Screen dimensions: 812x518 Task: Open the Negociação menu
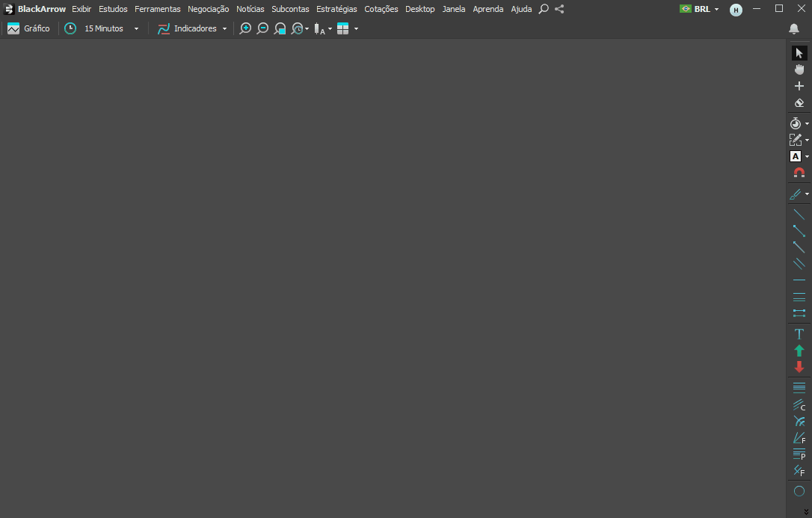coord(208,9)
